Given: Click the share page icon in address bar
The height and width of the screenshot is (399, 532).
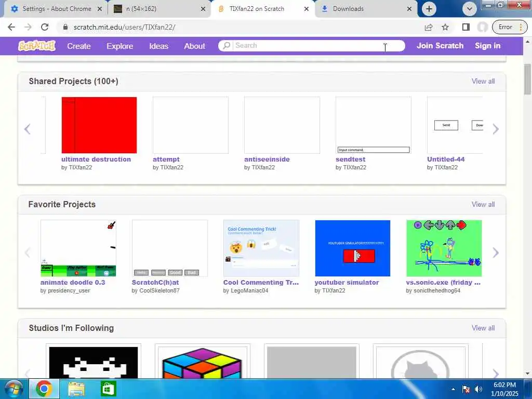Looking at the screenshot, I should coord(429,27).
